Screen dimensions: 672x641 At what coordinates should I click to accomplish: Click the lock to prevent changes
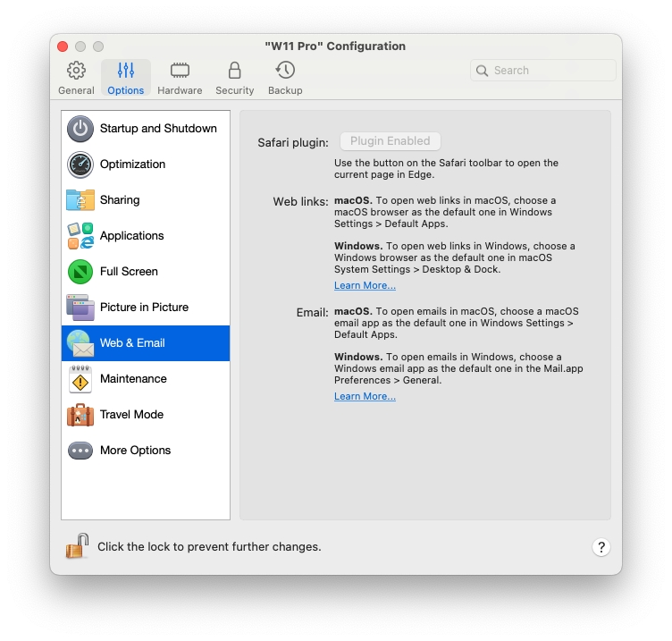pyautogui.click(x=78, y=546)
